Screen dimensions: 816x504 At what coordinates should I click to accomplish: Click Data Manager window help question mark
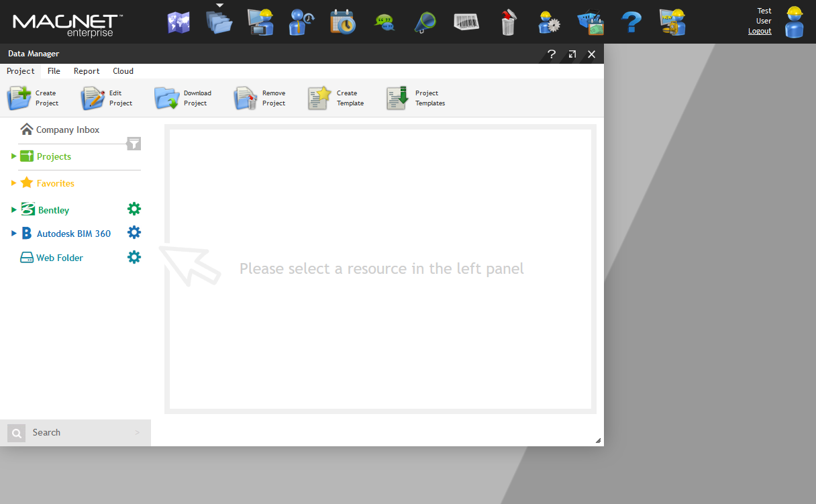(552, 54)
